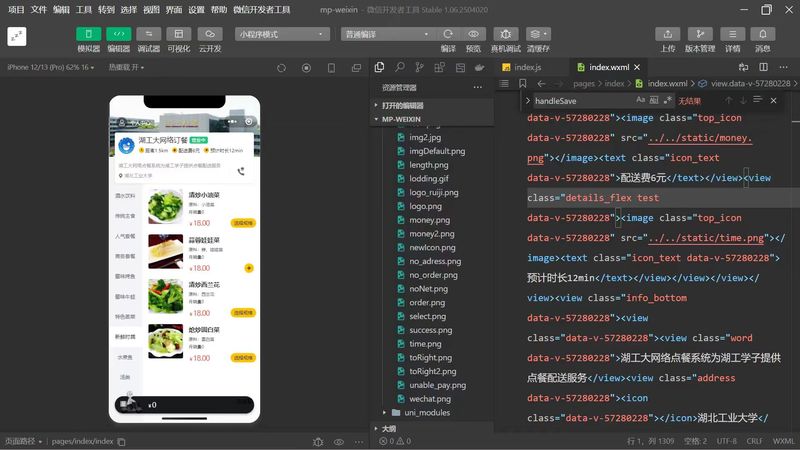Open the 普通编译 compile mode dropdown
Image resolution: width=800 pixels, height=450 pixels.
(x=385, y=34)
